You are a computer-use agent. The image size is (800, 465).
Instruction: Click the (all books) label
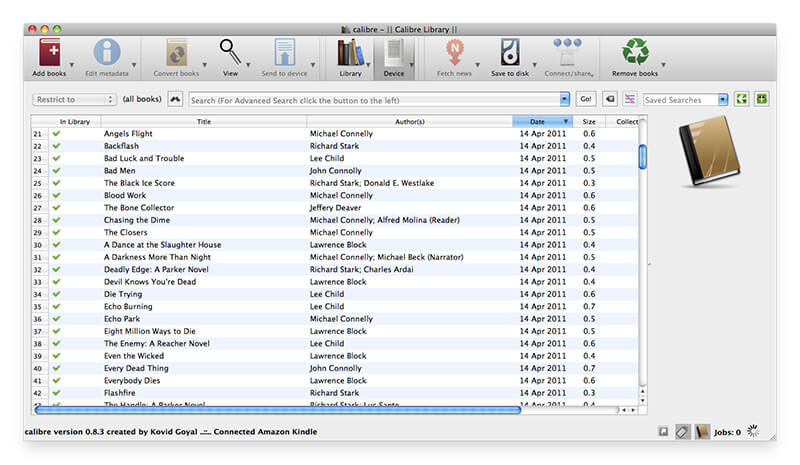(x=142, y=99)
